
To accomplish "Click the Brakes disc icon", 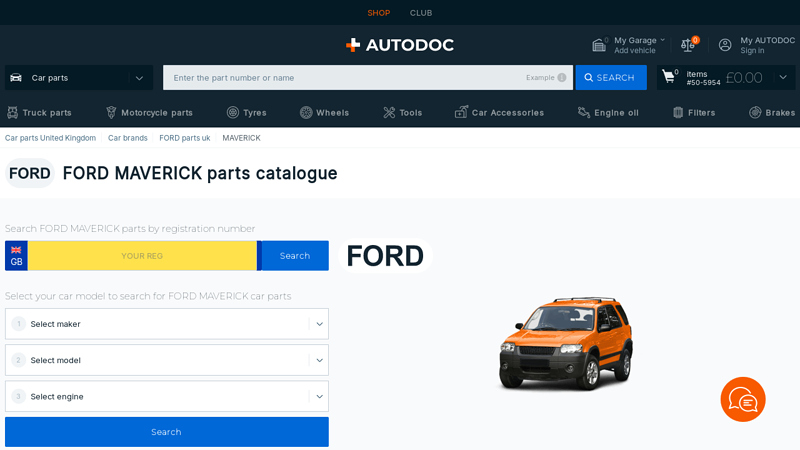I will pyautogui.click(x=755, y=112).
